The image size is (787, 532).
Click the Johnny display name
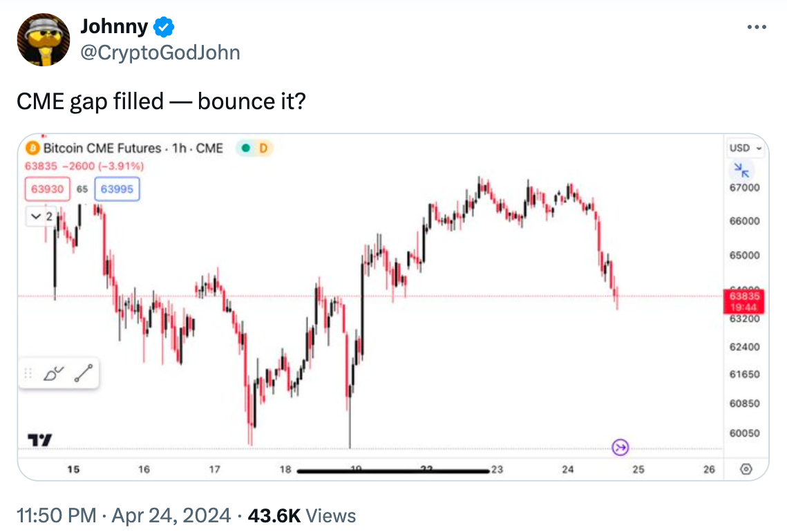[115, 26]
